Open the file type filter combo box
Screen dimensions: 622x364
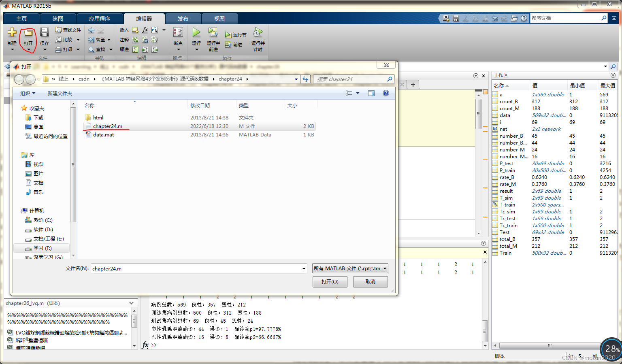point(350,268)
